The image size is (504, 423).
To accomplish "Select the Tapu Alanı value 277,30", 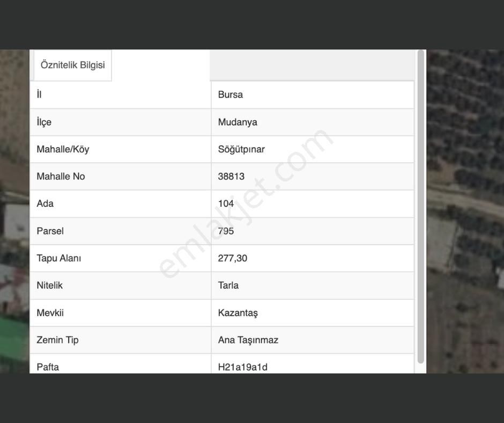I will pos(233,258).
